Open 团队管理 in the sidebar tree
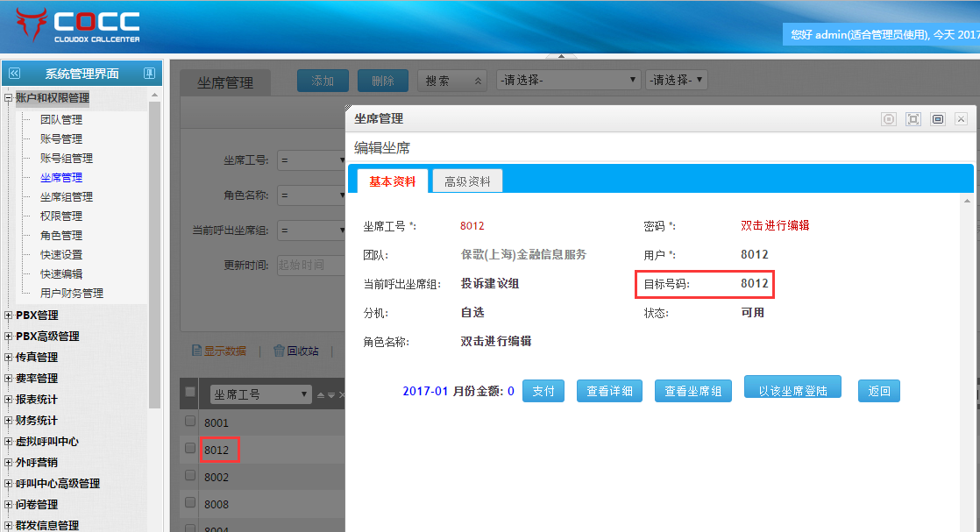This screenshot has height=532, width=980. (61, 119)
